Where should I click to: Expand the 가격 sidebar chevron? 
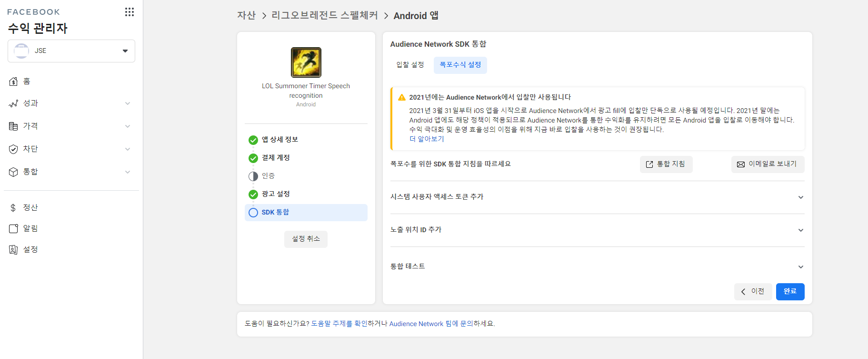coord(128,126)
